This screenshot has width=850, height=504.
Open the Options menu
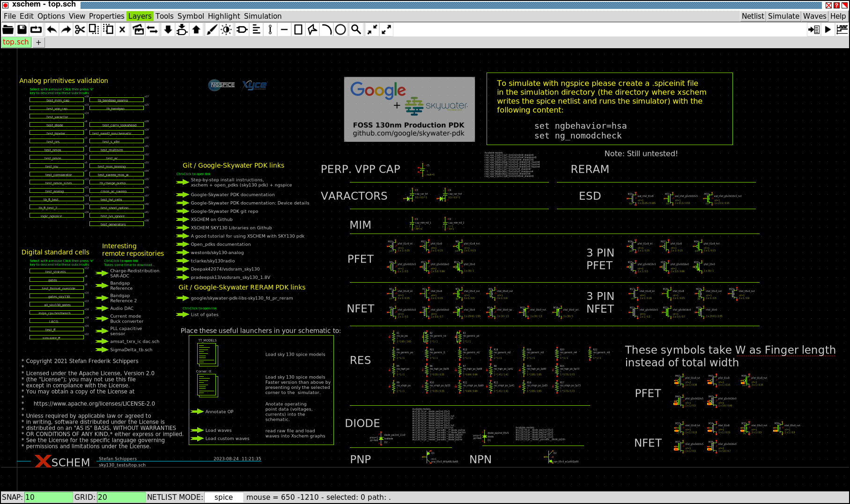[51, 16]
